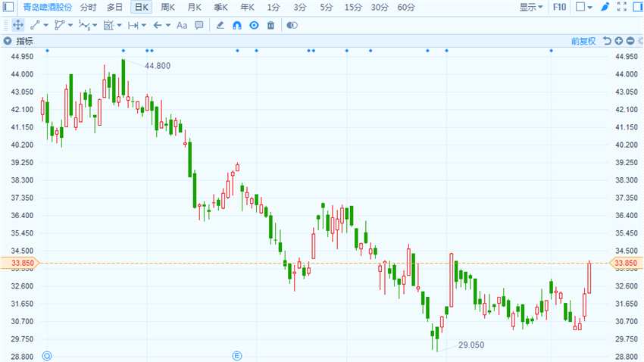Click the trash delete drawings icon
644x362 pixels.
270,26
